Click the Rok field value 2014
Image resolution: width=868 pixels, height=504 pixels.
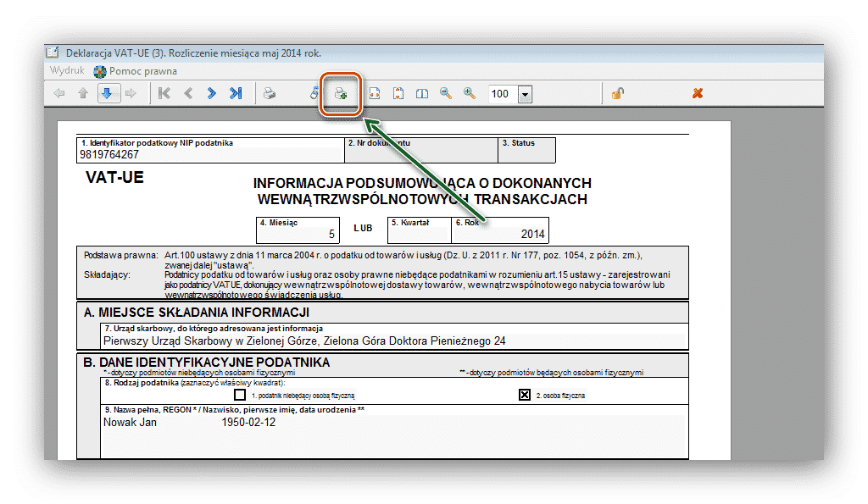click(532, 234)
